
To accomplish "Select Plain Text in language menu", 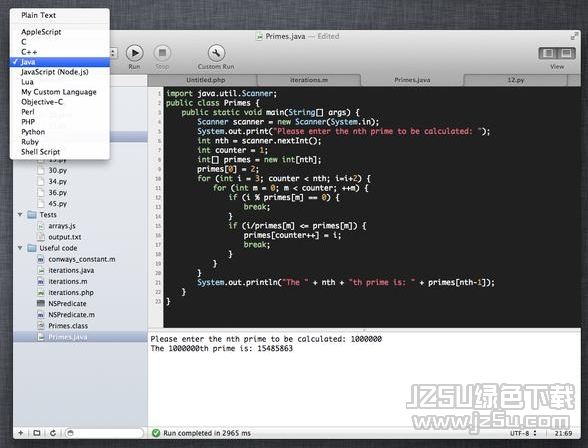I will click(38, 15).
